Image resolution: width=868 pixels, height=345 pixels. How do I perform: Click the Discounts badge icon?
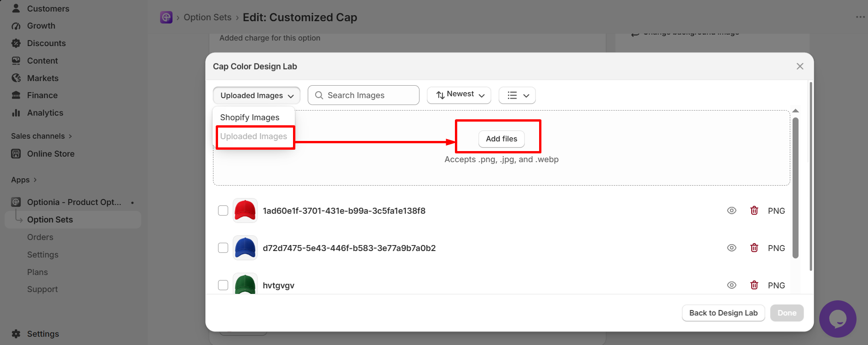pos(16,43)
